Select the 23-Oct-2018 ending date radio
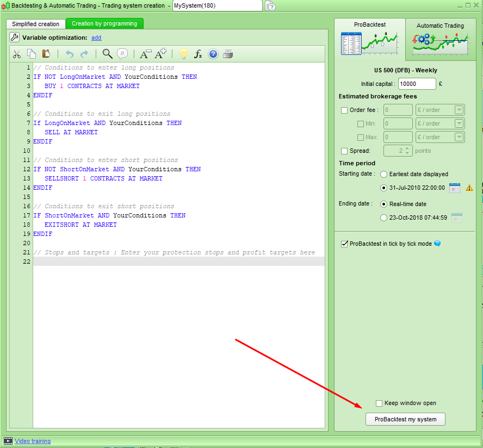 point(383,217)
